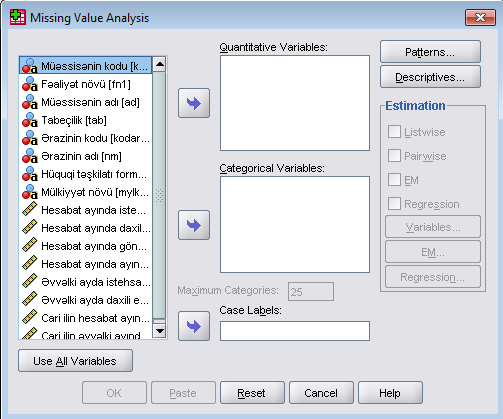
Task: Open the Descriptives... options
Action: click(x=430, y=77)
